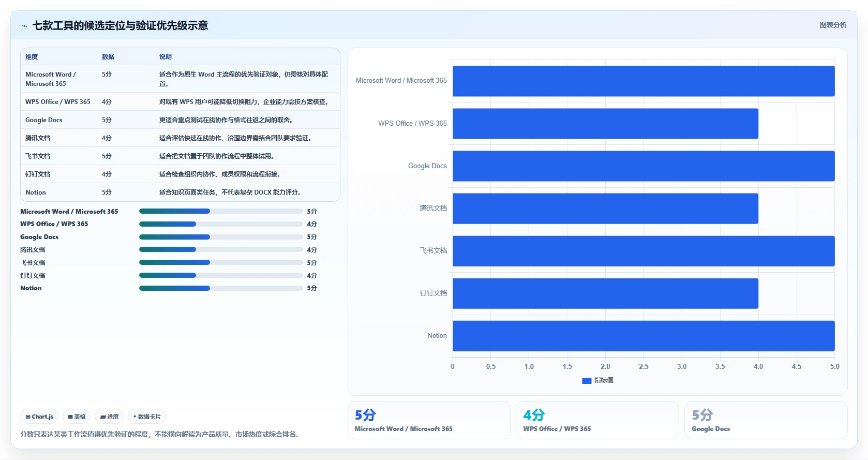Click the 5分 score in the table's Notion row
Viewport: 868px width, 460px height.
107,192
